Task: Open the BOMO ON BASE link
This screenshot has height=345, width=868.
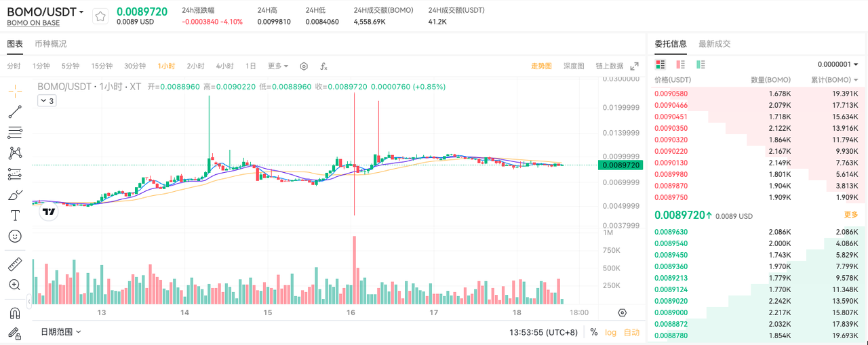Action: point(33,23)
